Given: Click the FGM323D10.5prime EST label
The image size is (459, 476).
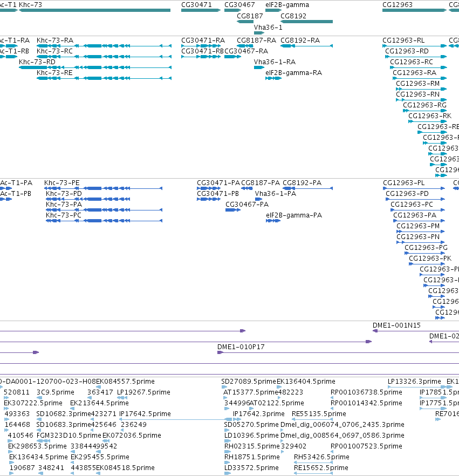Looking at the screenshot, I should 68,436.
